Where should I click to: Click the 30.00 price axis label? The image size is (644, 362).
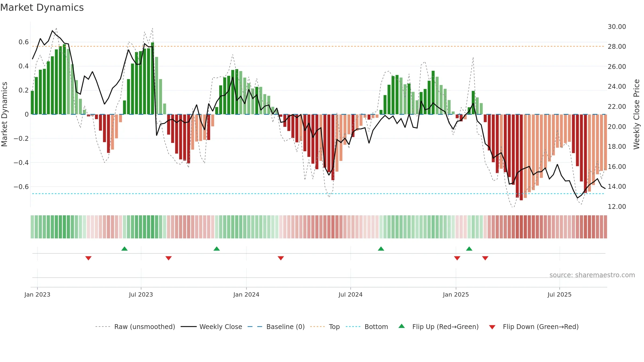[x=617, y=27]
